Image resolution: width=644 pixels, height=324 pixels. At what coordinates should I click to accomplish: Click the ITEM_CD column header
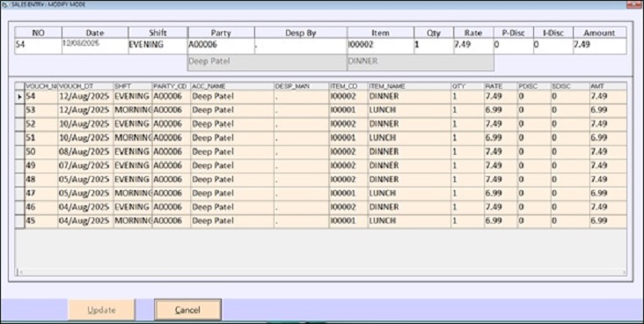(348, 86)
